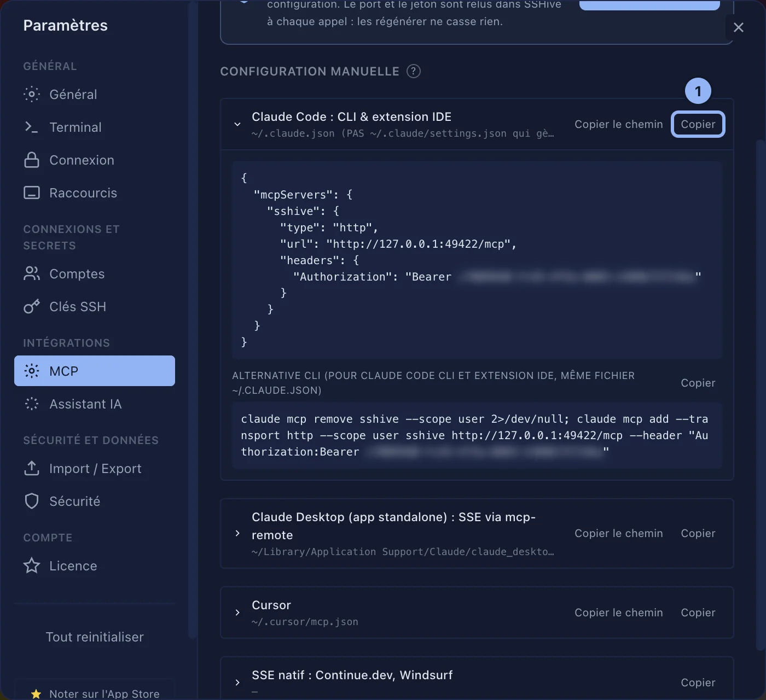The width and height of the screenshot is (766, 700).
Task: Select Clés SSH section
Action: click(x=95, y=307)
